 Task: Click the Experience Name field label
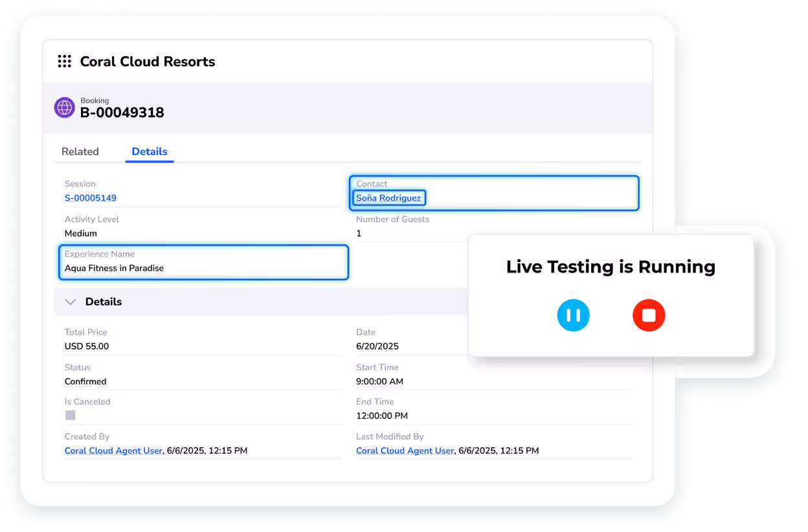click(100, 254)
